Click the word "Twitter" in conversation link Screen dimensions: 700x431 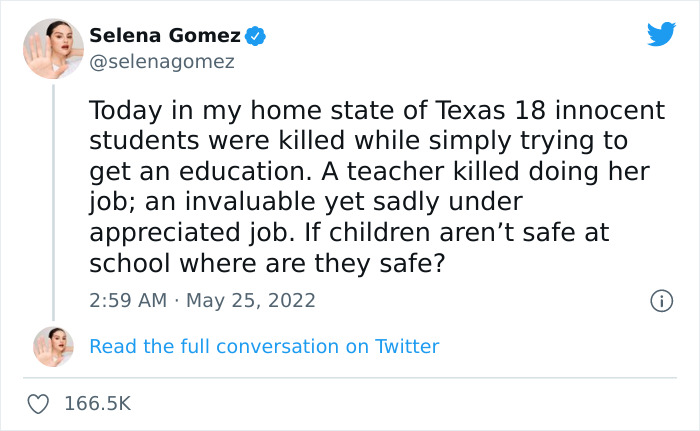pyautogui.click(x=407, y=347)
